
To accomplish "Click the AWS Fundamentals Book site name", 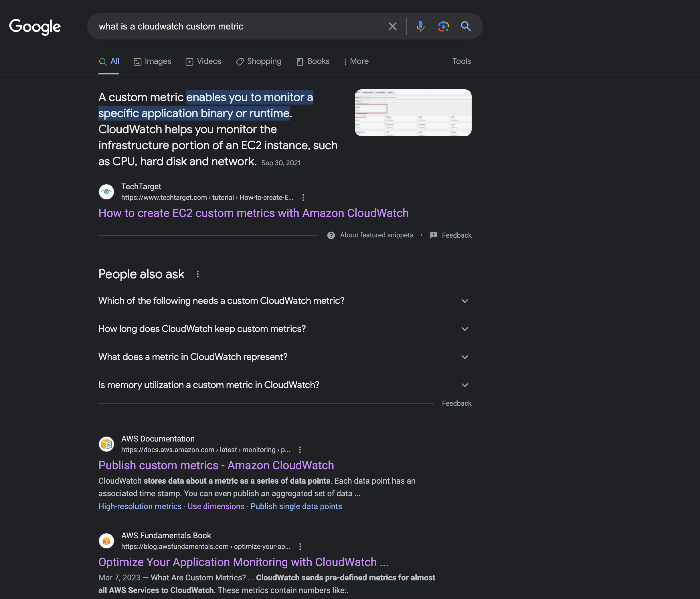I will coord(166,535).
